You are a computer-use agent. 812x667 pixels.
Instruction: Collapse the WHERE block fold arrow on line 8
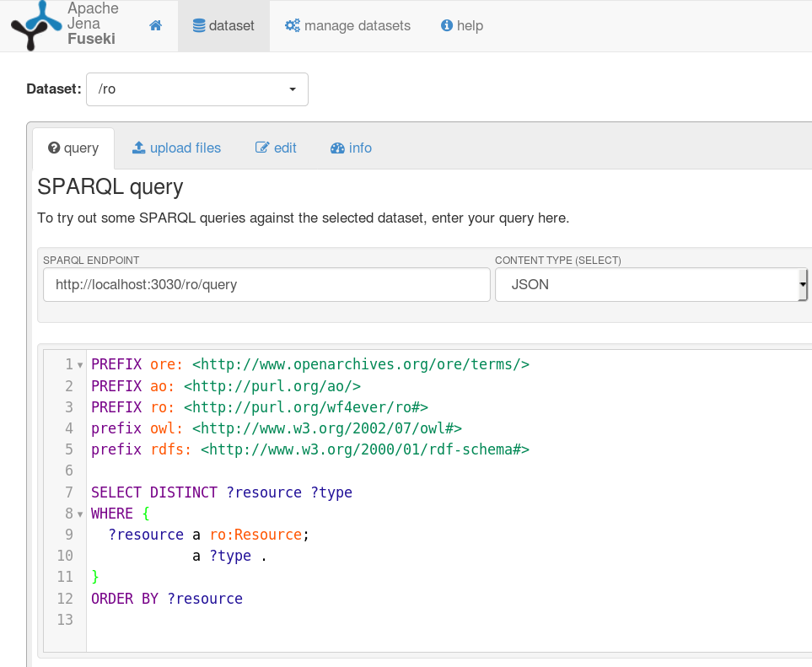coord(80,514)
